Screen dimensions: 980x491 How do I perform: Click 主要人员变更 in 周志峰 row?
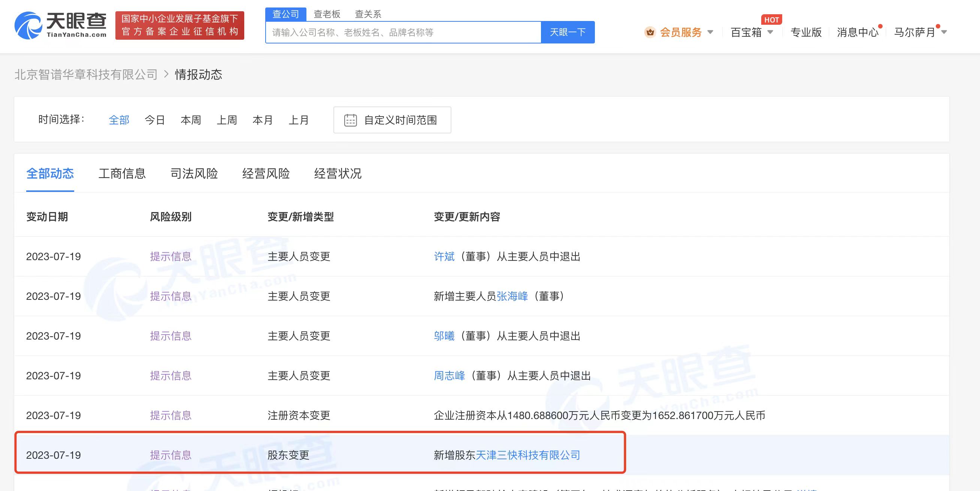[x=299, y=376]
